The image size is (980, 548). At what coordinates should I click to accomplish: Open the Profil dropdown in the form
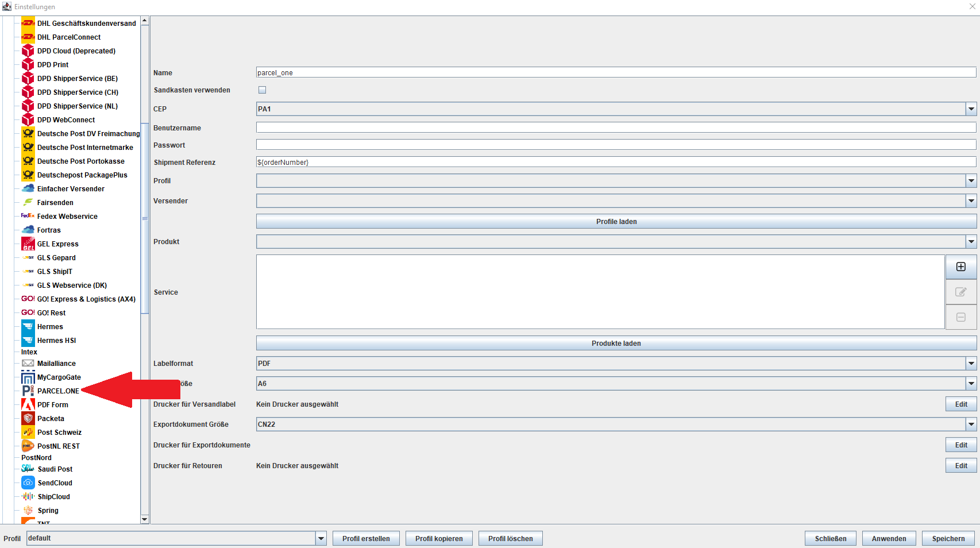tap(616, 181)
